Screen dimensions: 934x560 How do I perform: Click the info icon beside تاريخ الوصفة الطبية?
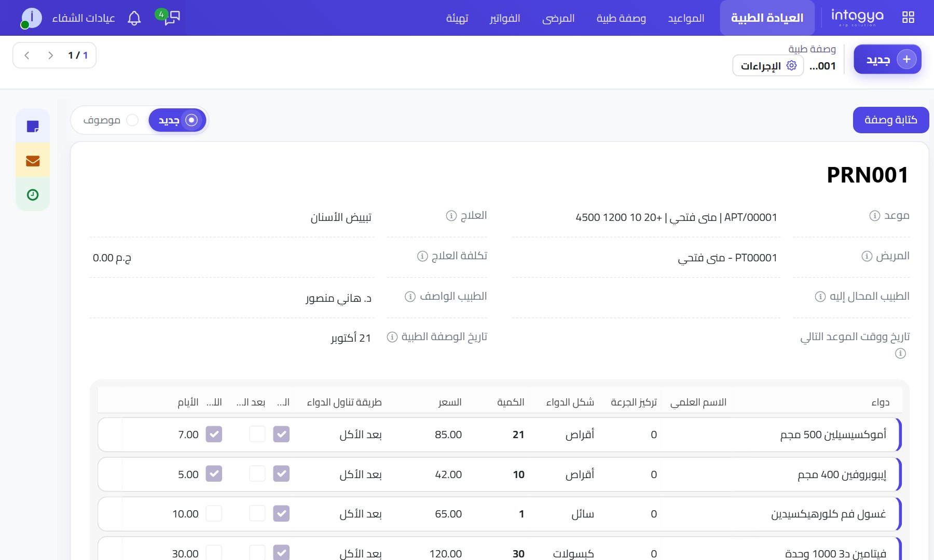pos(392,337)
